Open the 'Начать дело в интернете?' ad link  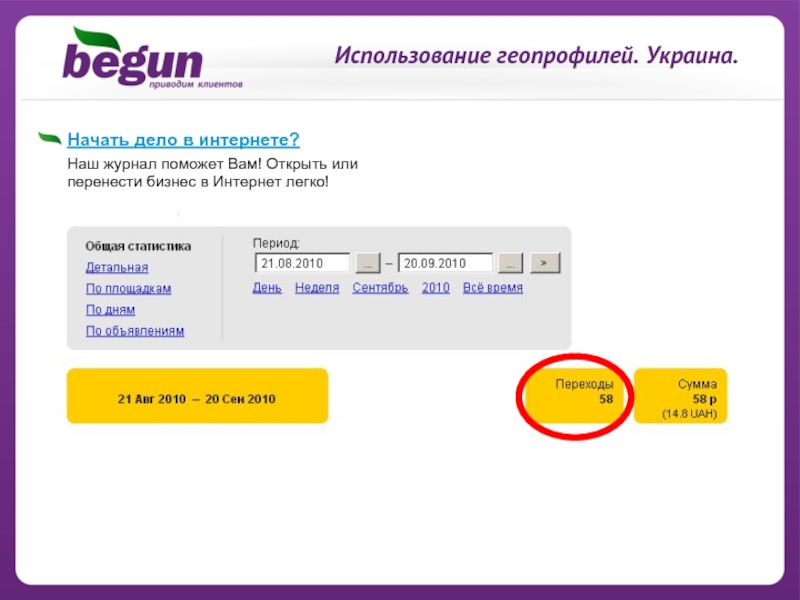click(183, 139)
